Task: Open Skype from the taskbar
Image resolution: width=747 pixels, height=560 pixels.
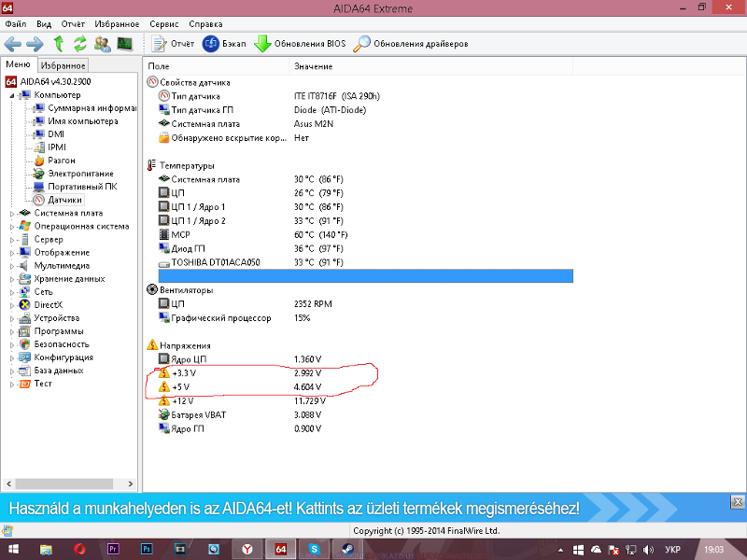Action: tap(314, 549)
